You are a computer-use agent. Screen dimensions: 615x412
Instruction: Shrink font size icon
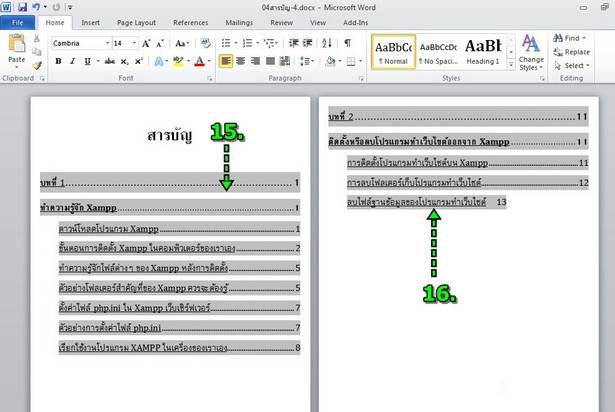tap(160, 43)
